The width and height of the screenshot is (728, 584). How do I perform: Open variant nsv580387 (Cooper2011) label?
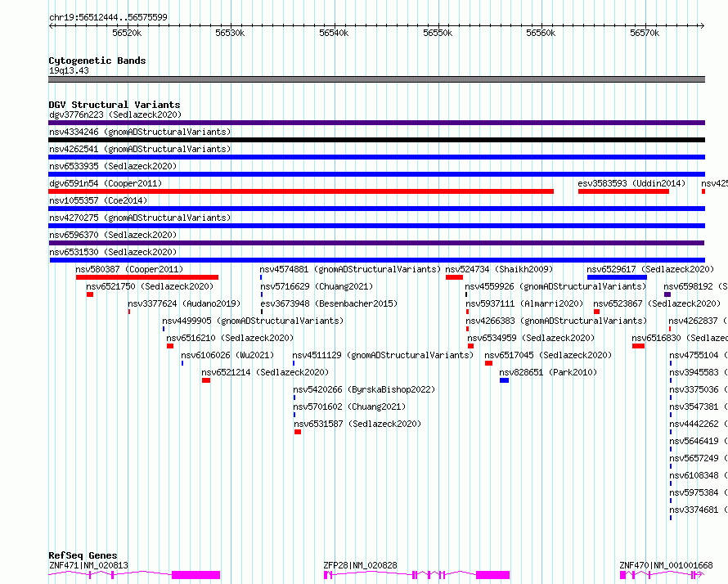pyautogui.click(x=129, y=269)
